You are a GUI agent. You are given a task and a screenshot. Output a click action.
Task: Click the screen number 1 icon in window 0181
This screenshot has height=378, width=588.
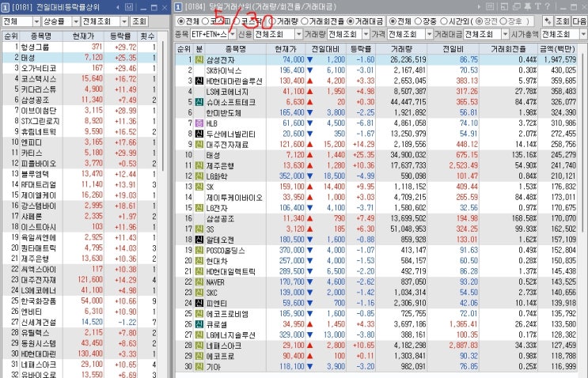[6, 7]
